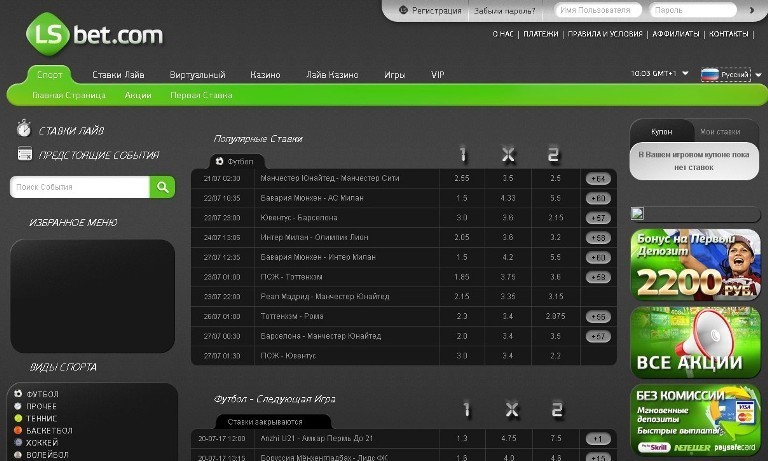Switch to the Мои ставки tab
This screenshot has height=461, width=768.
[720, 131]
